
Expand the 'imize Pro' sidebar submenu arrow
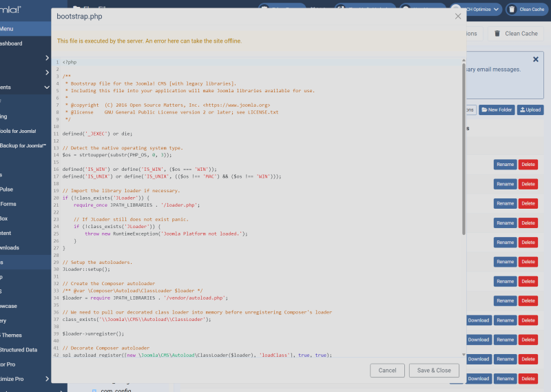click(47, 379)
